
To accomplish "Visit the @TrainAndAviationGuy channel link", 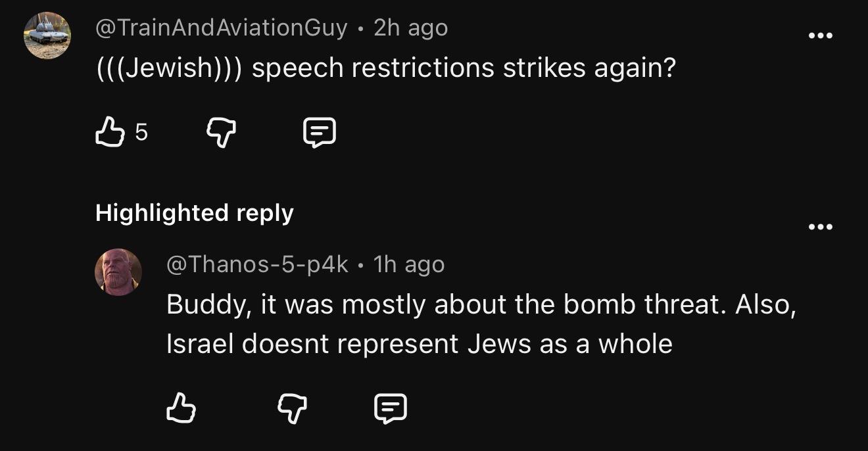I will 221,28.
